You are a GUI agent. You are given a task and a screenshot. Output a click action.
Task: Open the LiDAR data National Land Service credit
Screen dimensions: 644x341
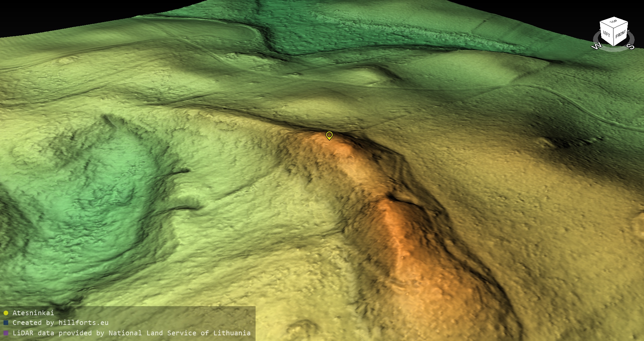131,333
